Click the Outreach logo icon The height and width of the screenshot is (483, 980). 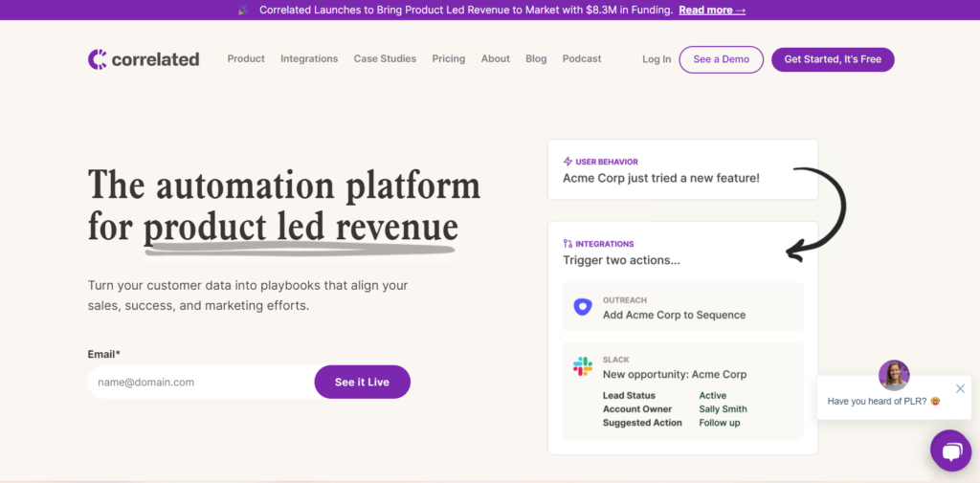(582, 307)
